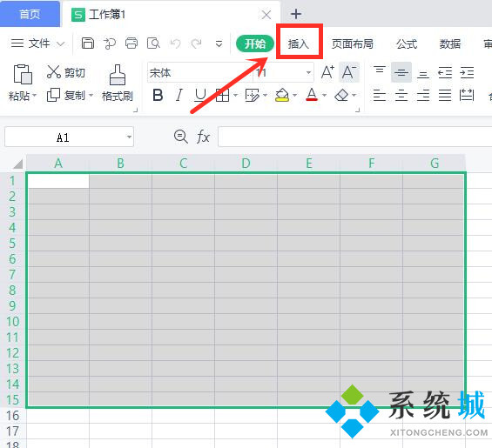Viewport: 492px width, 448px height.
Task: Open the font size dropdown arrow
Action: click(308, 73)
